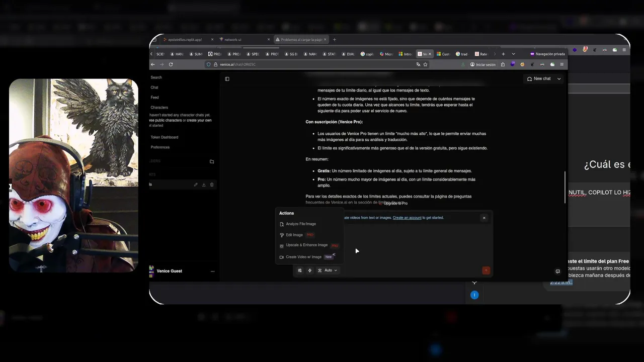Switch to the copilot browser tab
This screenshot has height=362, width=644.
pos(367,54)
